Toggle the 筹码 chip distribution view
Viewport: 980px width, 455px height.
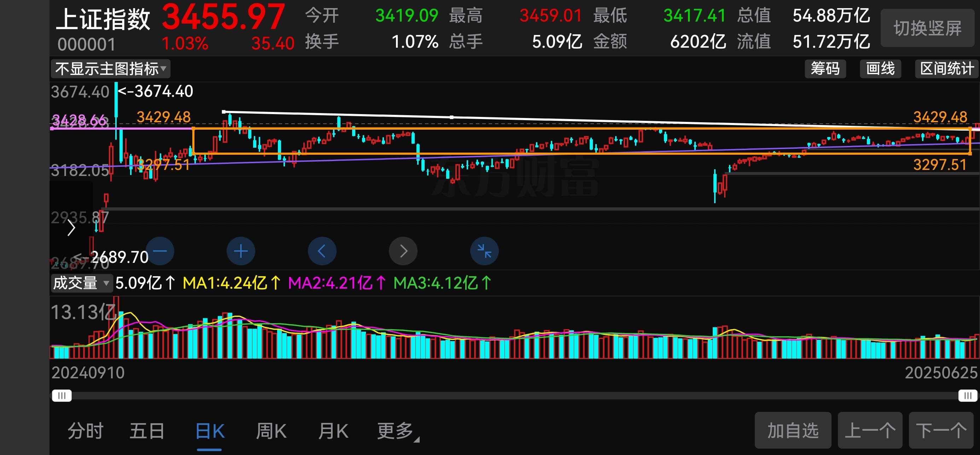[825, 69]
